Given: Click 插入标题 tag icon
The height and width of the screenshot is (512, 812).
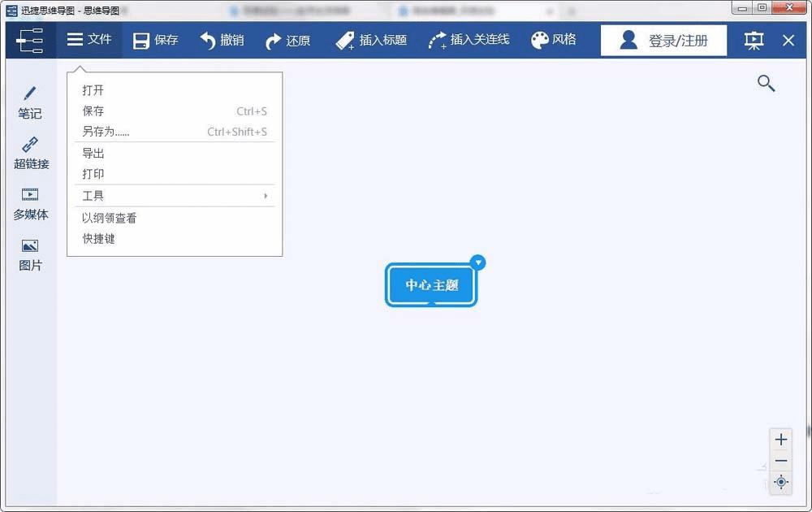Looking at the screenshot, I should 345,41.
